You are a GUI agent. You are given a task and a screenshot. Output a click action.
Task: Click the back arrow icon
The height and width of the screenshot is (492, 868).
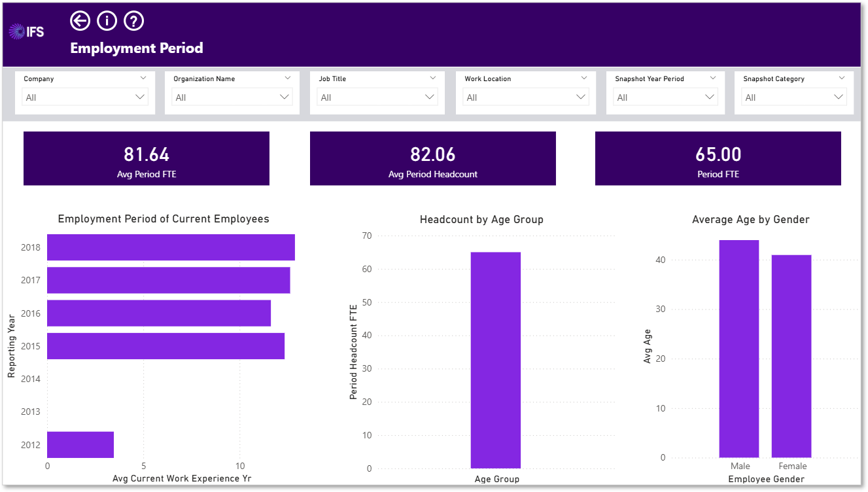click(80, 21)
